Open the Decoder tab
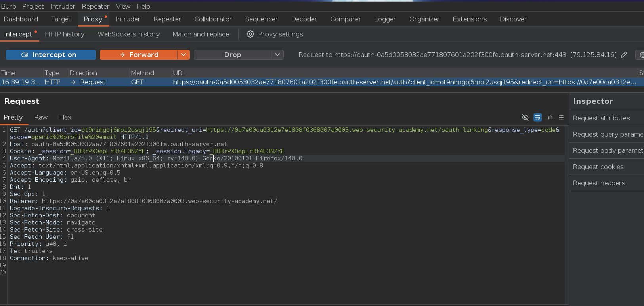Screen dimensions: 644x306 (x=304, y=19)
